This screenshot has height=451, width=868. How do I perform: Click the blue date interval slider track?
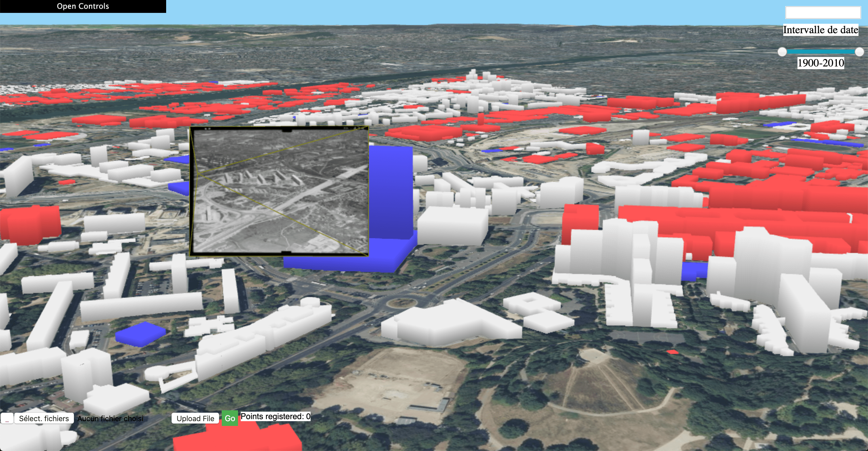click(x=821, y=52)
